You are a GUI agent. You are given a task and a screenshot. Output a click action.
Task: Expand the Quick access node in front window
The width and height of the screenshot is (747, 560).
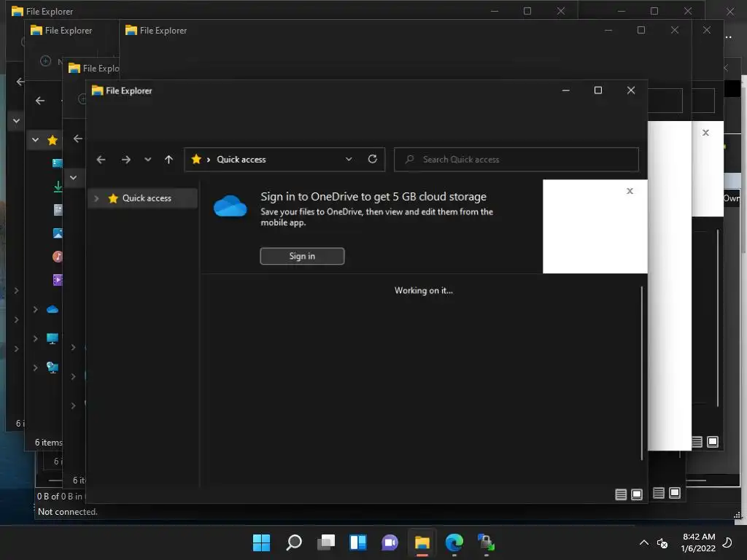(x=96, y=198)
